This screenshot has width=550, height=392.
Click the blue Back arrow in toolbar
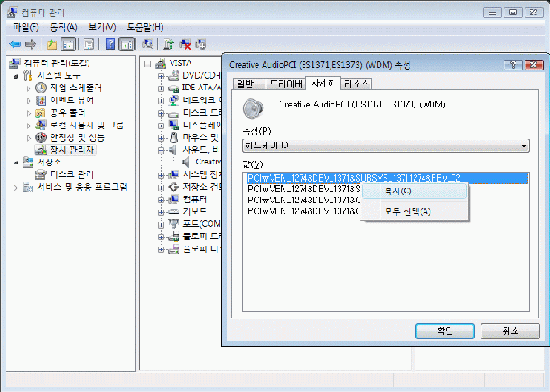point(14,44)
